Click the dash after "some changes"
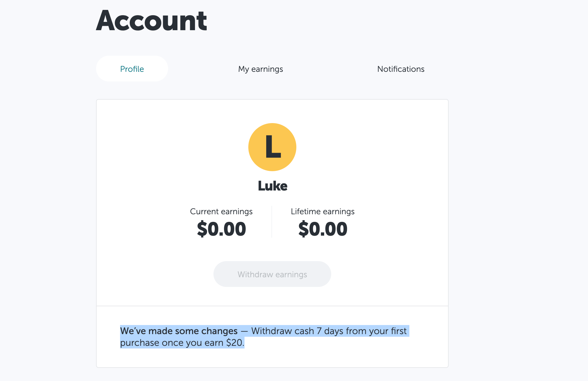Viewport: 588px width, 381px height. point(245,331)
